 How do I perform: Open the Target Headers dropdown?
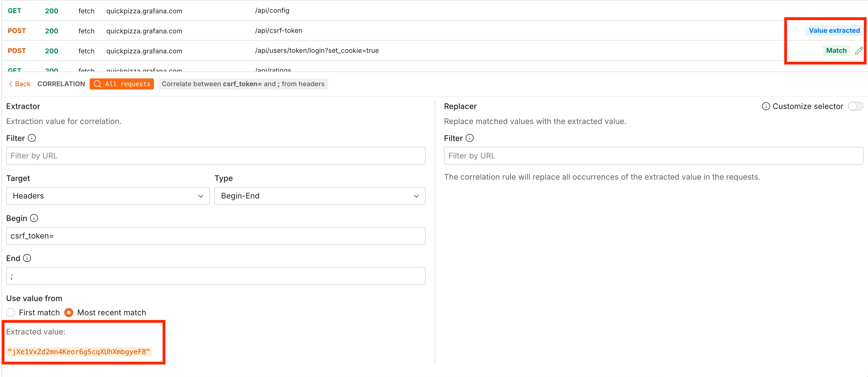coord(108,195)
